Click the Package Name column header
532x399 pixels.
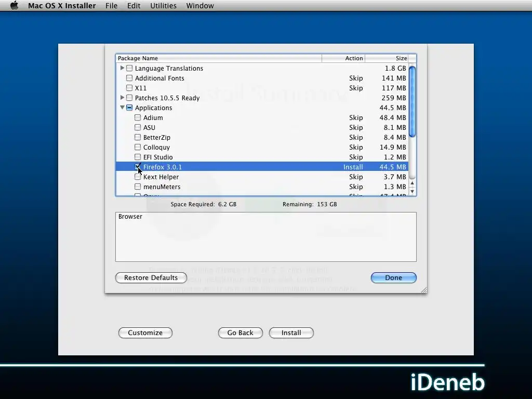point(219,58)
